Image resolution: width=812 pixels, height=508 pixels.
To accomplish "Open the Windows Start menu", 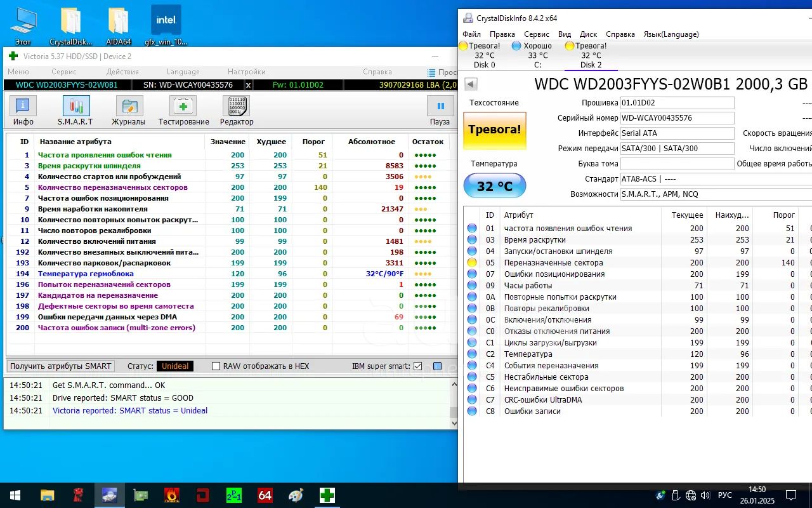I will 15,495.
